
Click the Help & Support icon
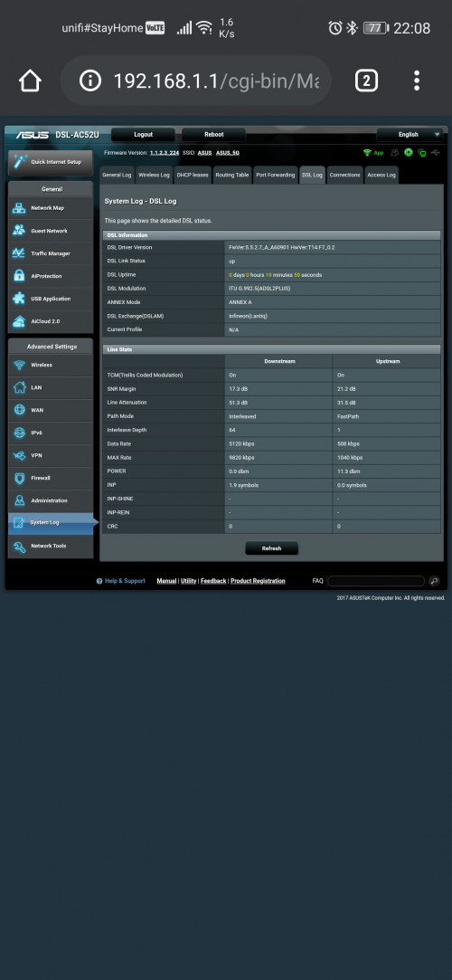click(99, 581)
